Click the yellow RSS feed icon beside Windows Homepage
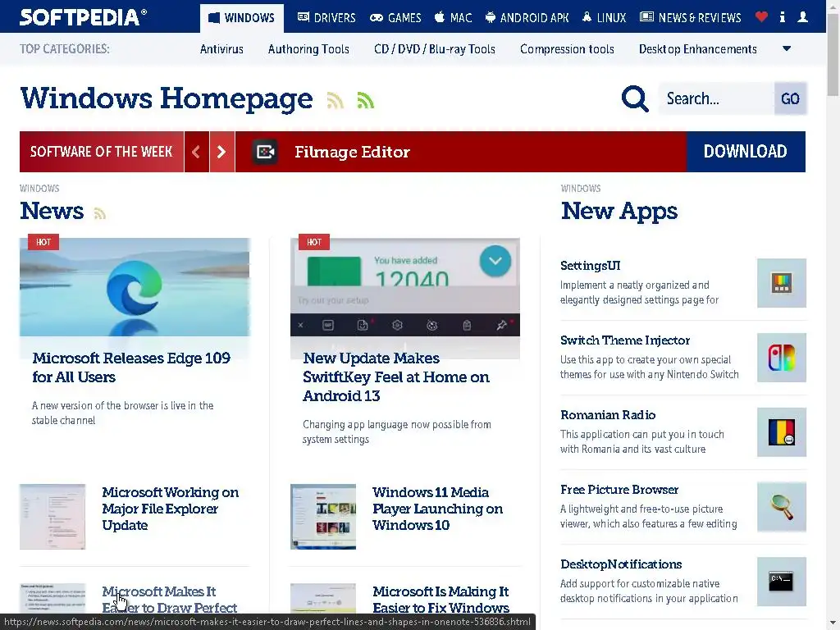Image resolution: width=840 pixels, height=630 pixels. (336, 100)
